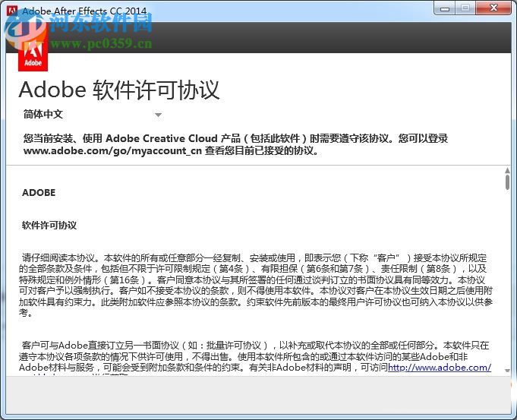Click paragraph starting 客户可与Adobe直接订立
Viewport: 517px width, 420px height.
(x=254, y=358)
